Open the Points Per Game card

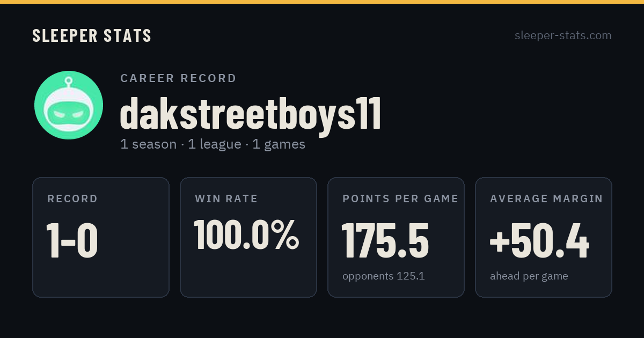(x=396, y=237)
